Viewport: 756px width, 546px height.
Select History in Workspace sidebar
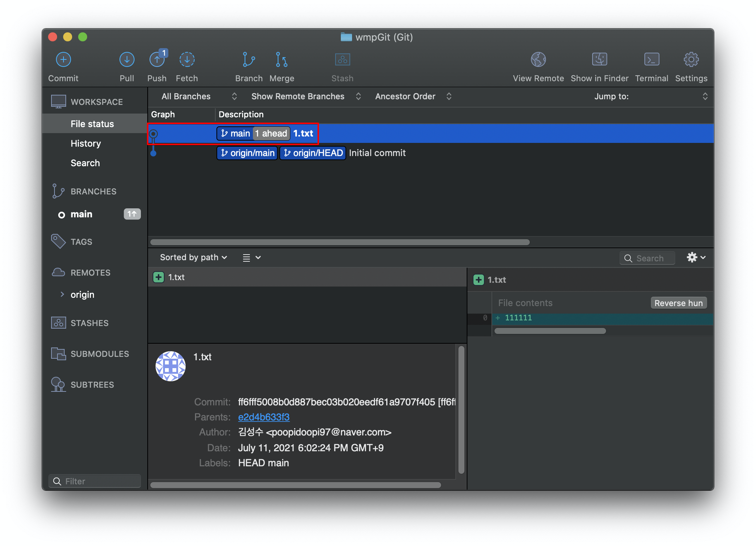tap(86, 144)
